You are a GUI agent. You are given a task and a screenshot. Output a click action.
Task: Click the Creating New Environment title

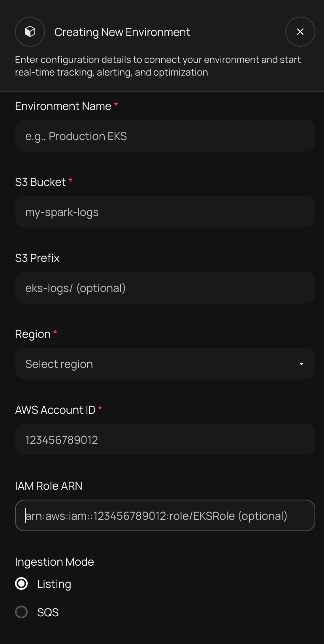tap(122, 32)
